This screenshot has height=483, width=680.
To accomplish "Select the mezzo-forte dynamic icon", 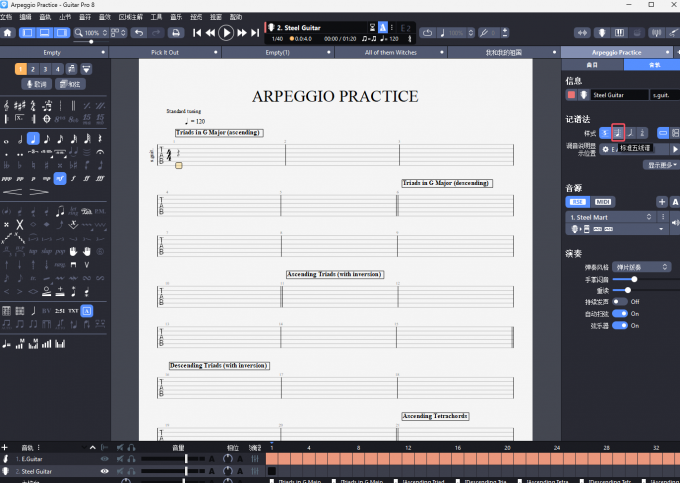I will pos(60,179).
